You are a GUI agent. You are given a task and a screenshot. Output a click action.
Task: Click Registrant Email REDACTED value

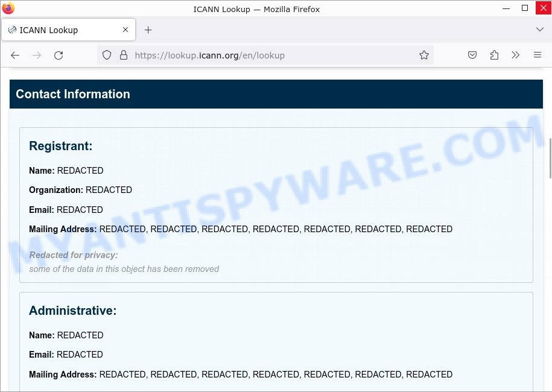point(80,210)
